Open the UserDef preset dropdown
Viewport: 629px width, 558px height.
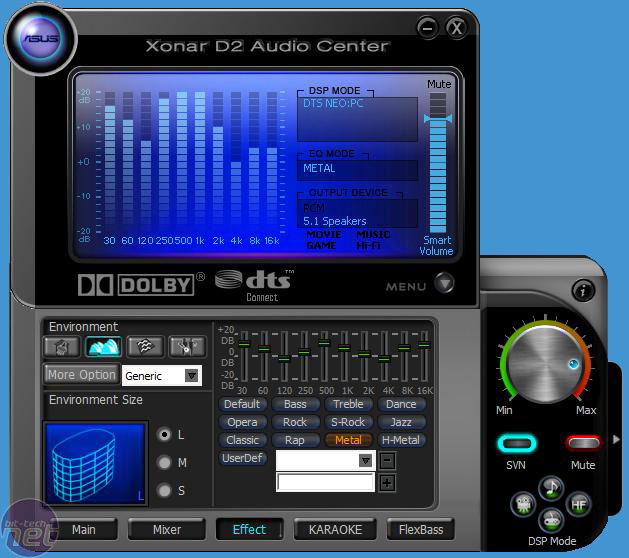tap(365, 460)
